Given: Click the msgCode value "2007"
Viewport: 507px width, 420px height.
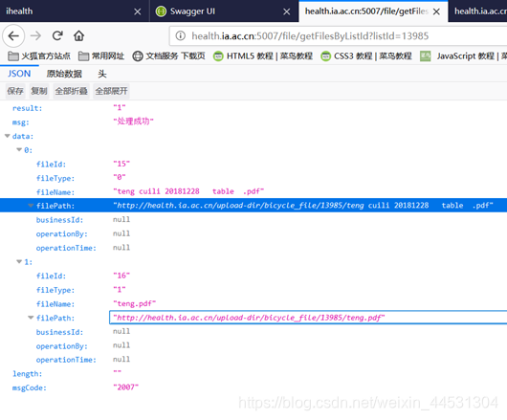Looking at the screenshot, I should [x=125, y=387].
